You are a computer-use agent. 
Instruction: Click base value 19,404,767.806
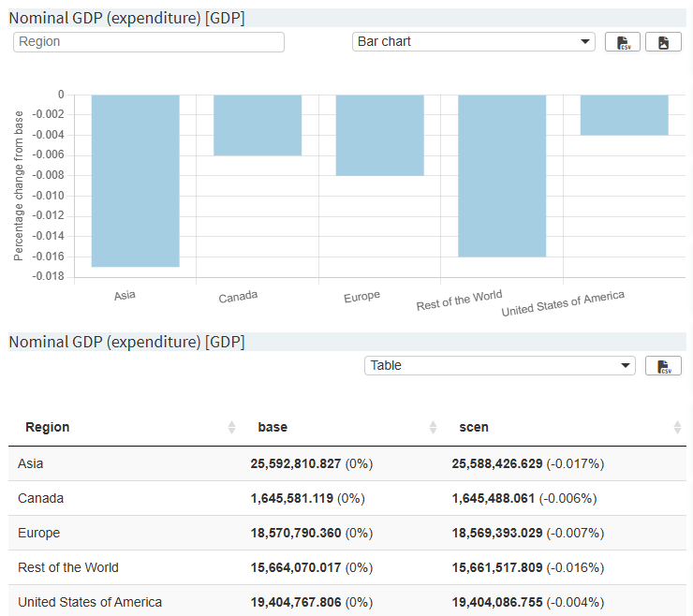[x=296, y=602]
